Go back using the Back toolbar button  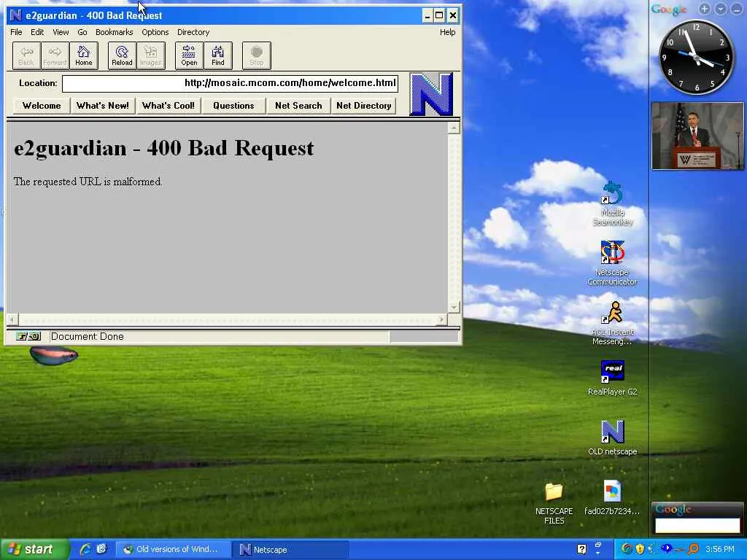[26, 55]
